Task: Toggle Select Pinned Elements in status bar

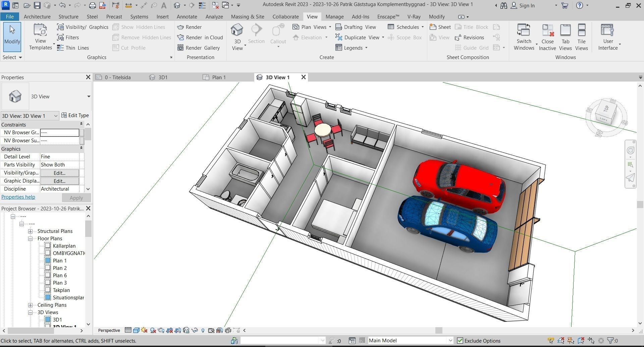Action: coord(571,341)
